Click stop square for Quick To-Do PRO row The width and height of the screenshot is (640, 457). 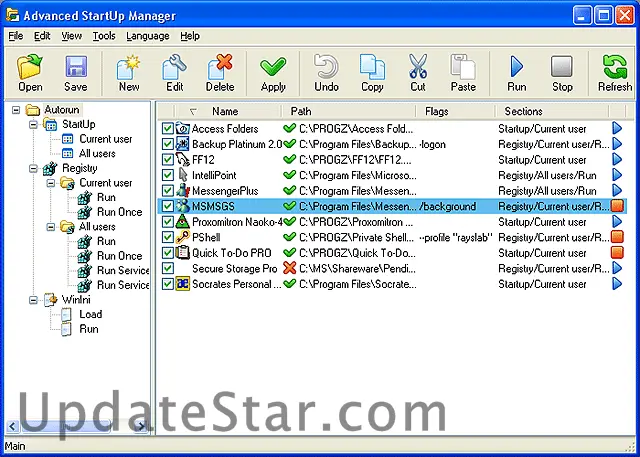(617, 253)
